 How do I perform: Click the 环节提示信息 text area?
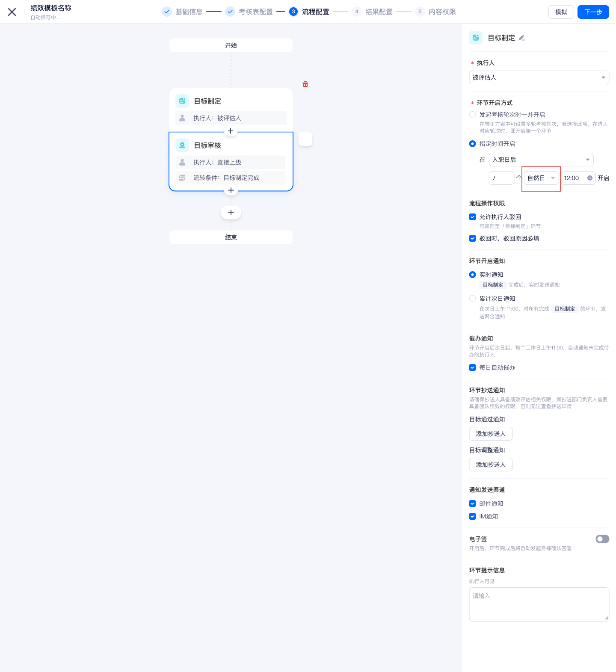click(539, 604)
